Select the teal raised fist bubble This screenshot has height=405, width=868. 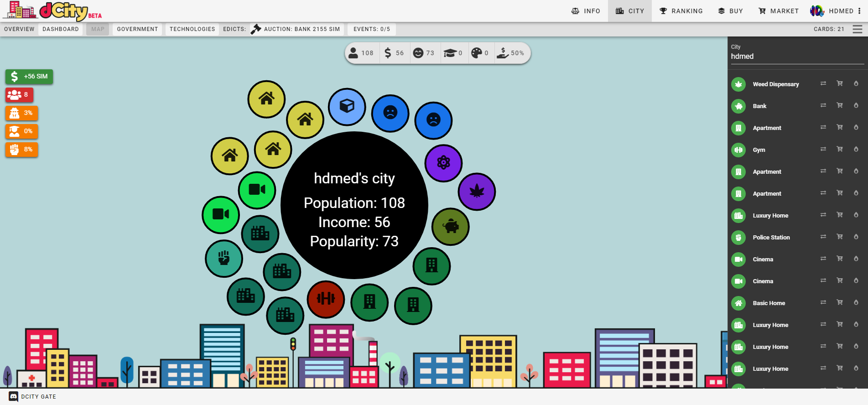pyautogui.click(x=224, y=258)
